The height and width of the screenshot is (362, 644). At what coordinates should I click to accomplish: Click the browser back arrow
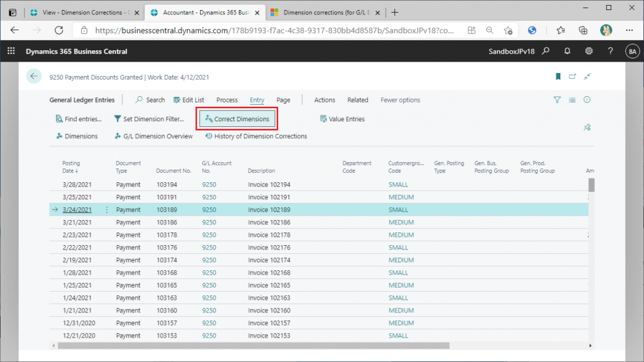point(15,30)
